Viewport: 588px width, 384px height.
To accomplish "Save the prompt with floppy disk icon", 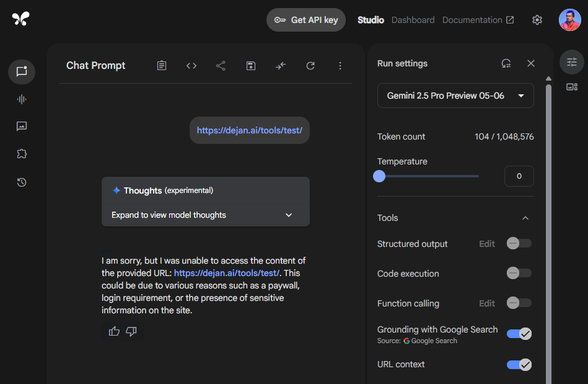I will (251, 66).
